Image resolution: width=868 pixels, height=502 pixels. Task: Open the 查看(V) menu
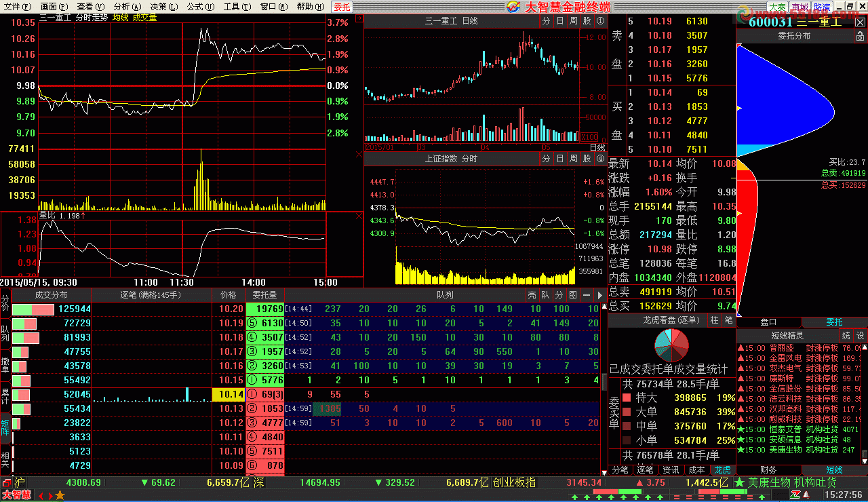click(x=91, y=7)
